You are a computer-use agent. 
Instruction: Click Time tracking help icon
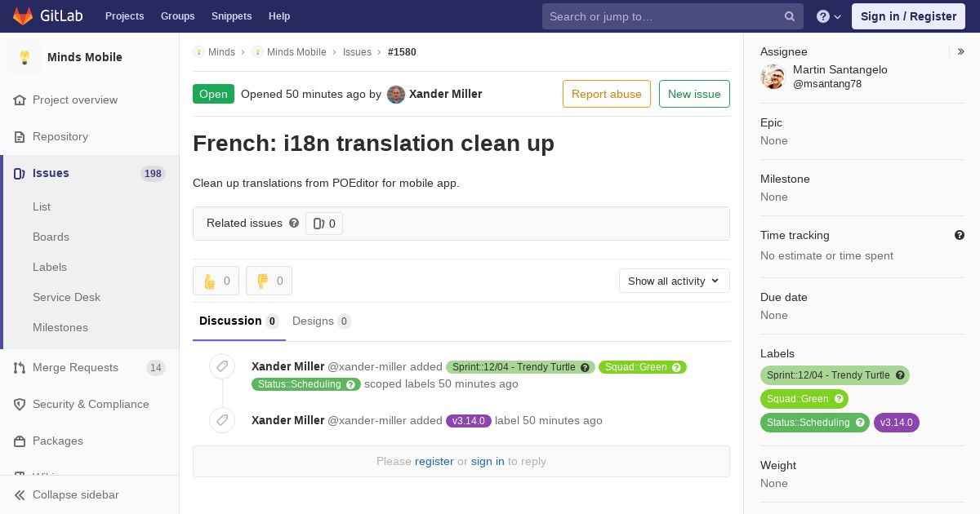960,235
